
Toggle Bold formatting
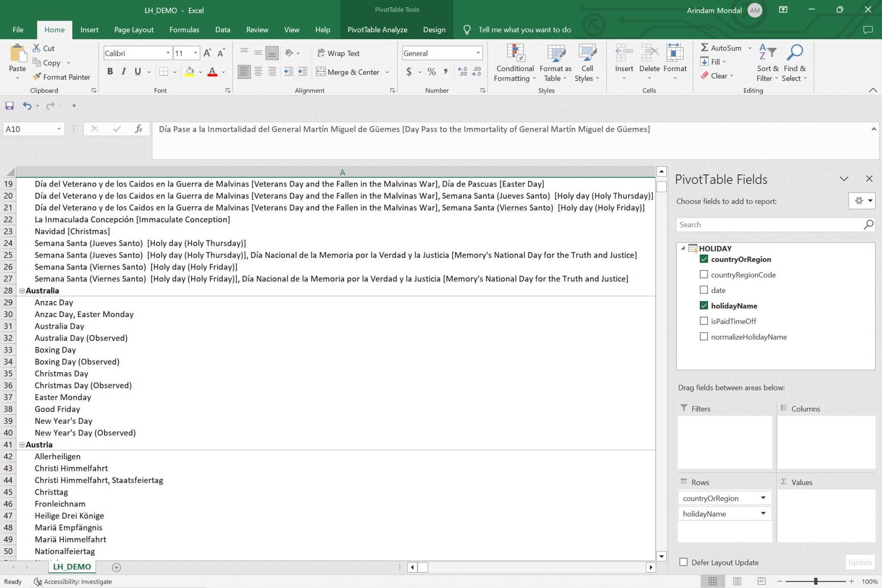110,72
